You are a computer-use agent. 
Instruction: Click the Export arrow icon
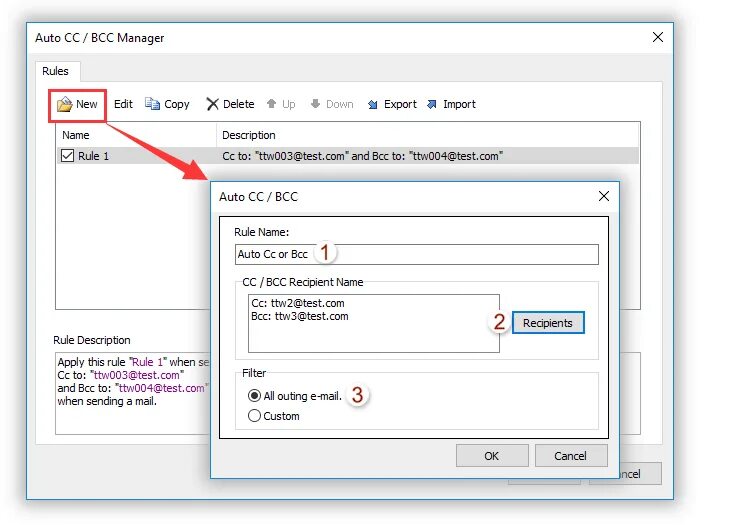[x=372, y=104]
